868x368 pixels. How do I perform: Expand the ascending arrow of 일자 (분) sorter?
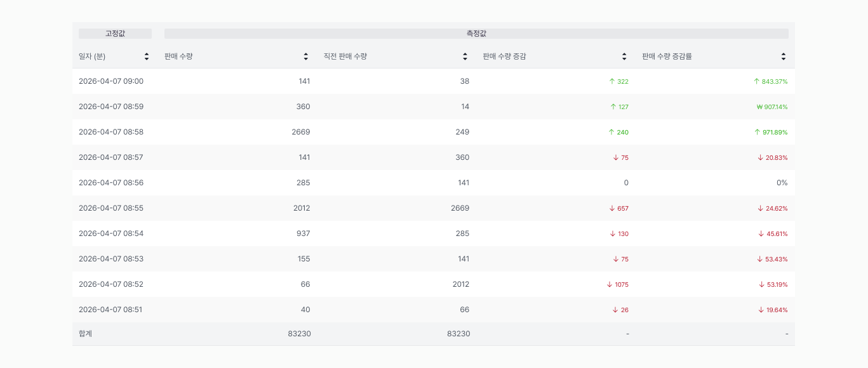pyautogui.click(x=147, y=53)
